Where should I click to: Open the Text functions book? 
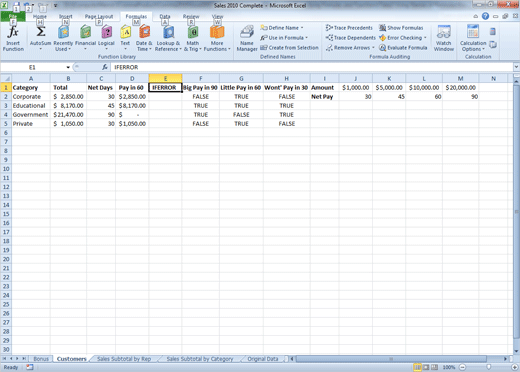pyautogui.click(x=125, y=39)
